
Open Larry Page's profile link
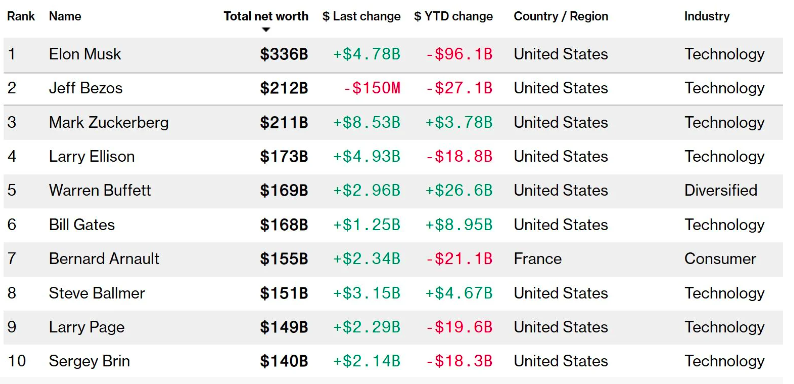87,327
